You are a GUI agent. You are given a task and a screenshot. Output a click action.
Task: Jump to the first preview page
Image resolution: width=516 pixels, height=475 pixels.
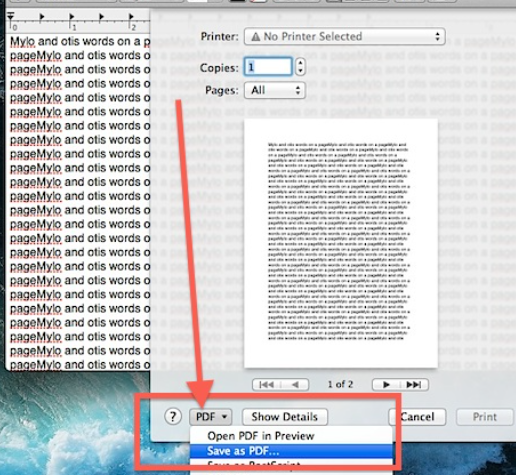pos(267,385)
